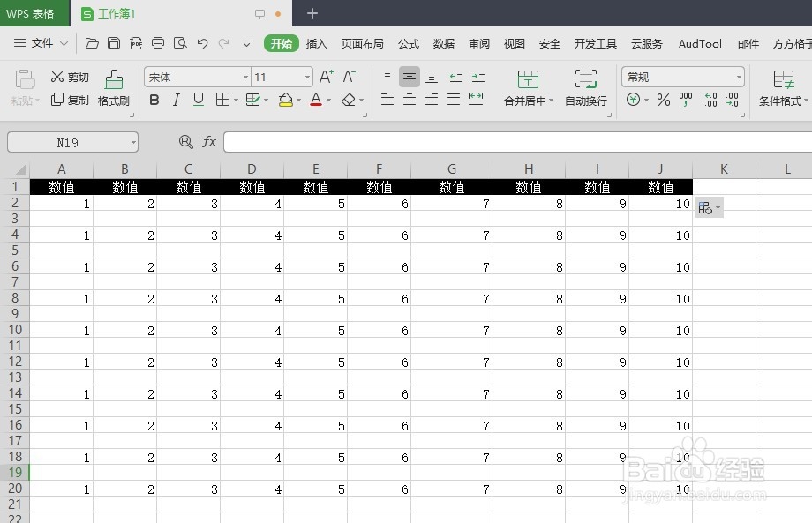Click the fx insert function button

[x=208, y=142]
